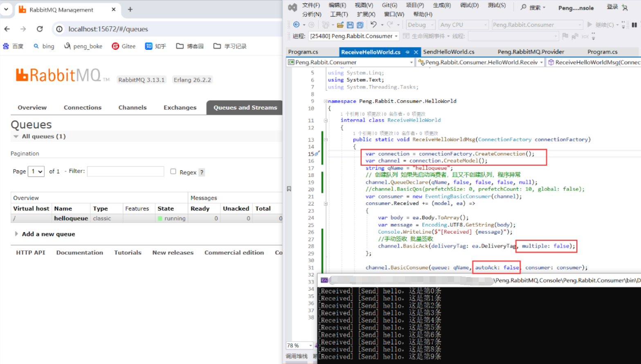
Task: Click Visual Studio navigate forward icon
Action: point(311,25)
